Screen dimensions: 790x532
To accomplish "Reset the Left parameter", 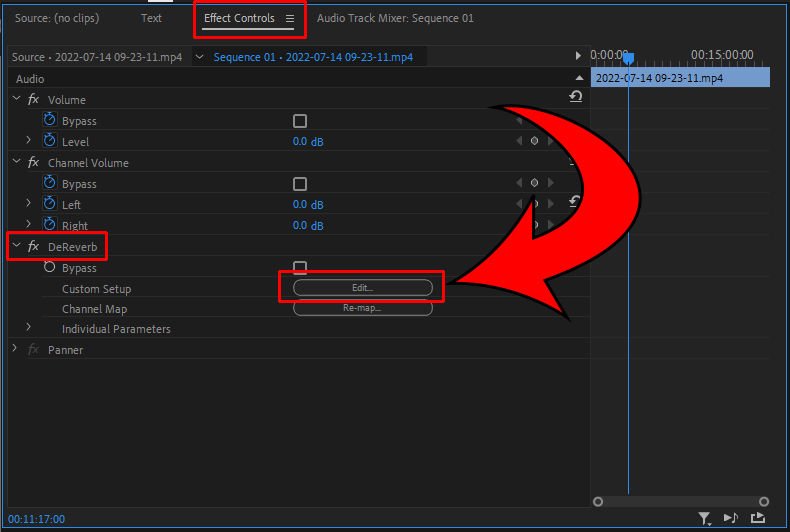I will [x=574, y=202].
